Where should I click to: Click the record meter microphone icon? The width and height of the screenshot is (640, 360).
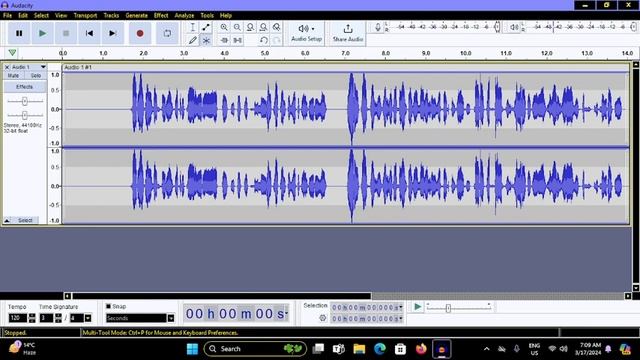tap(378, 27)
